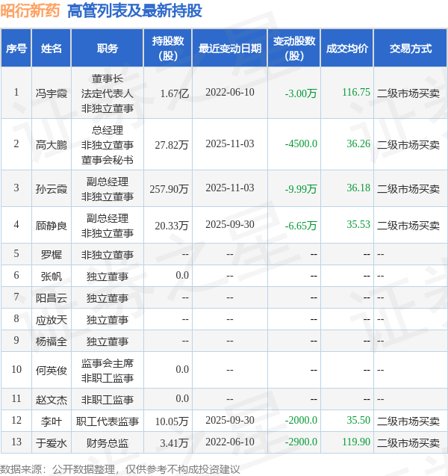Click the -9.99万 change value
This screenshot has width=448, height=476.
[x=301, y=189]
